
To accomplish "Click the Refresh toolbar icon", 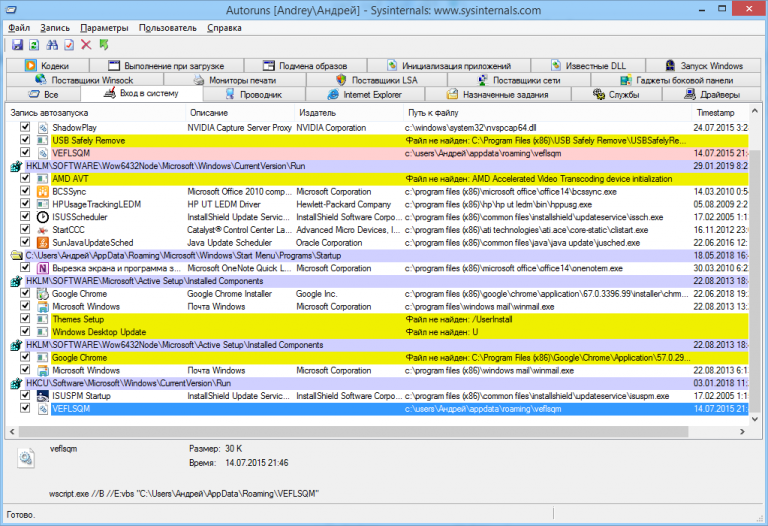I will click(34, 45).
